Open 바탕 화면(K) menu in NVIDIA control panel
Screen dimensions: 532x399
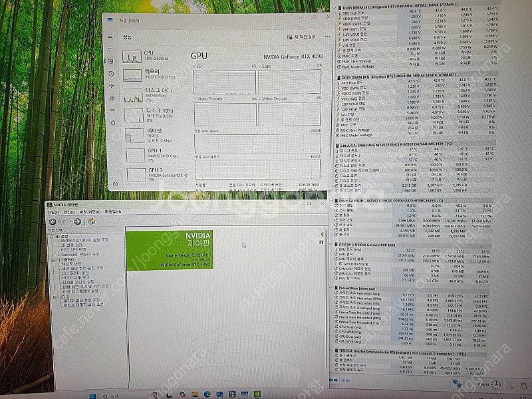[90, 211]
